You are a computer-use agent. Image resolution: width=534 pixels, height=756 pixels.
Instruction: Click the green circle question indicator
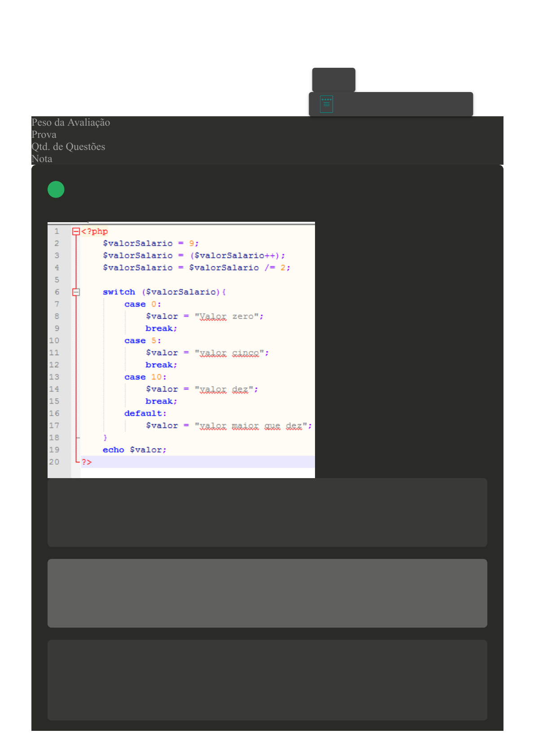56,189
